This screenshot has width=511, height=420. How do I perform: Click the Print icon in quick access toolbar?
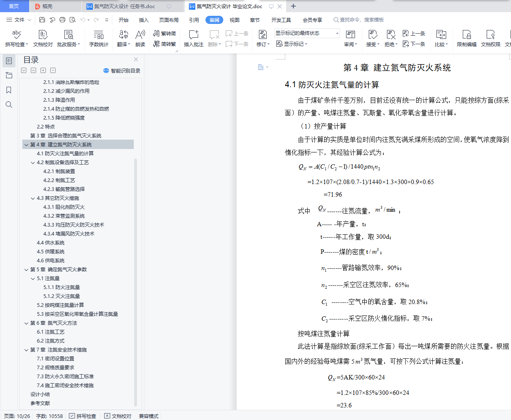point(62,19)
